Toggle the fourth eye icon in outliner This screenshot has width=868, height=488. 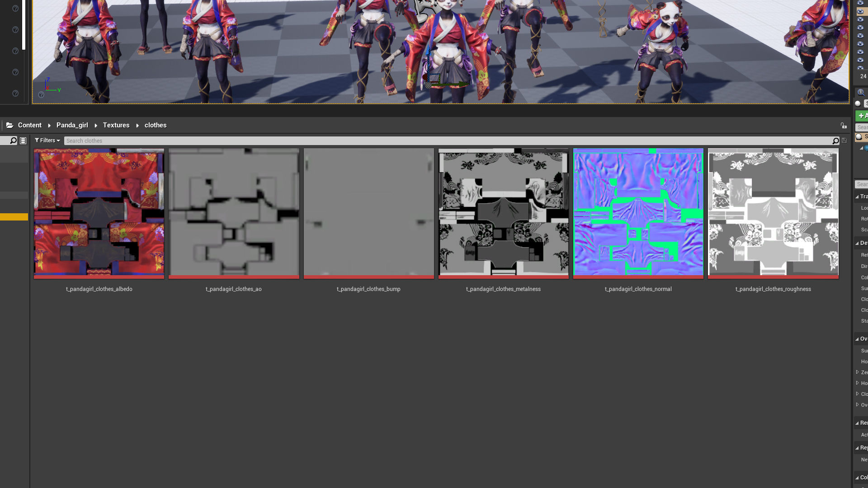coord(860,28)
